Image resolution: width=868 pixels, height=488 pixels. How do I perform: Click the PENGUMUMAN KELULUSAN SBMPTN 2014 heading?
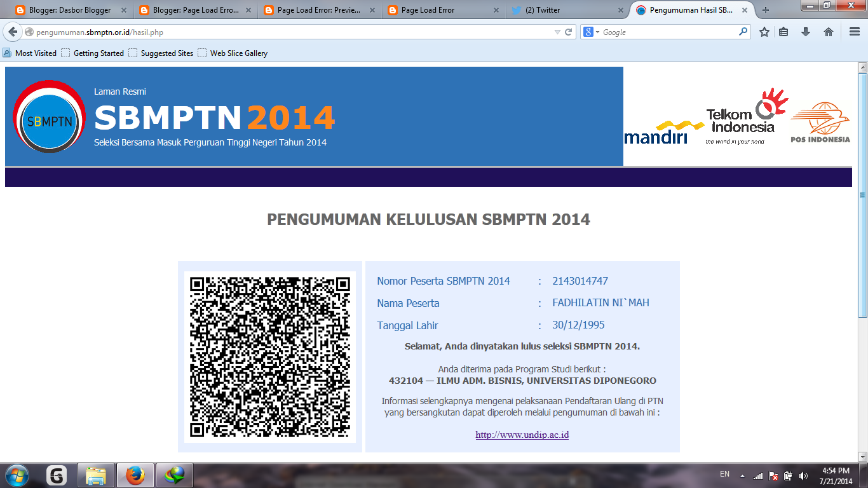pos(429,220)
